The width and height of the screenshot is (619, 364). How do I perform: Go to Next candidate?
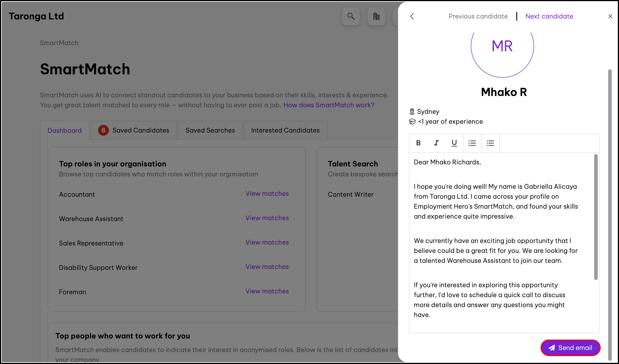coord(549,16)
